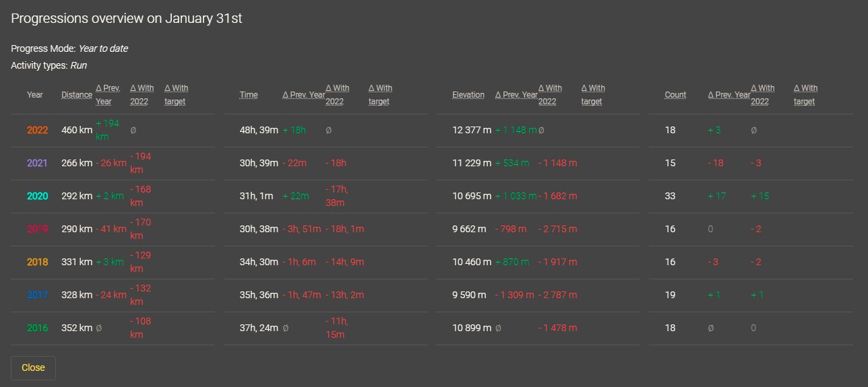Click the Count value 33 for 2020

click(670, 196)
